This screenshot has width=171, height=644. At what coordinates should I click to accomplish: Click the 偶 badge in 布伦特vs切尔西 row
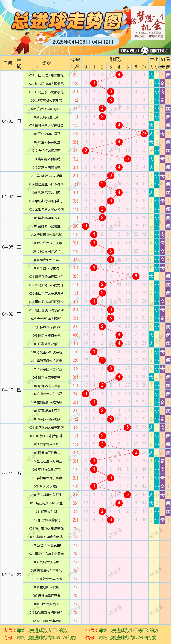168,150
